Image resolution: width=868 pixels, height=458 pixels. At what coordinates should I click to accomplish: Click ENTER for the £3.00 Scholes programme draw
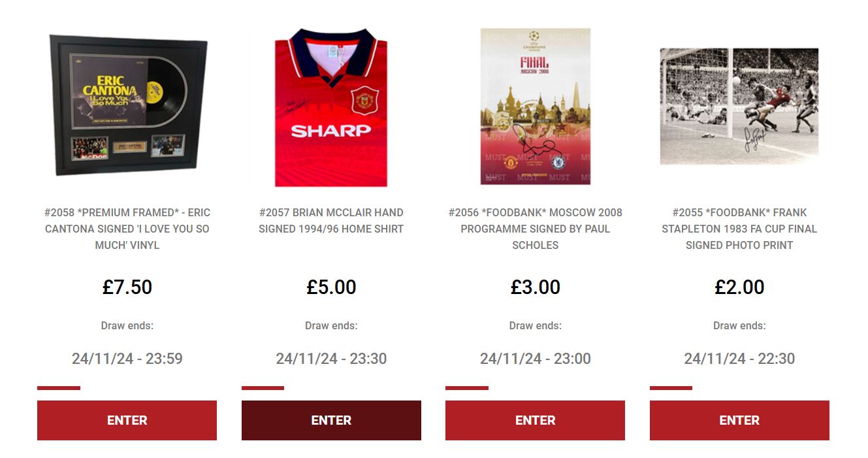pyautogui.click(x=535, y=420)
